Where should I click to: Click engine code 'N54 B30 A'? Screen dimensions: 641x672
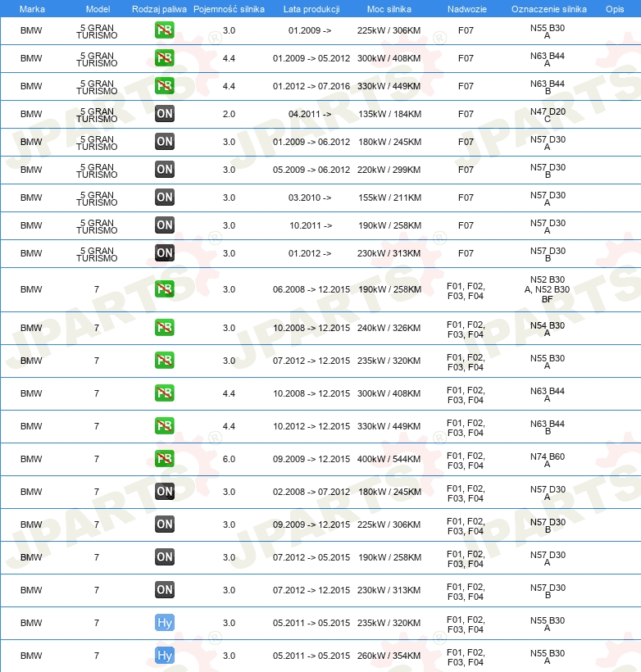tap(547, 329)
